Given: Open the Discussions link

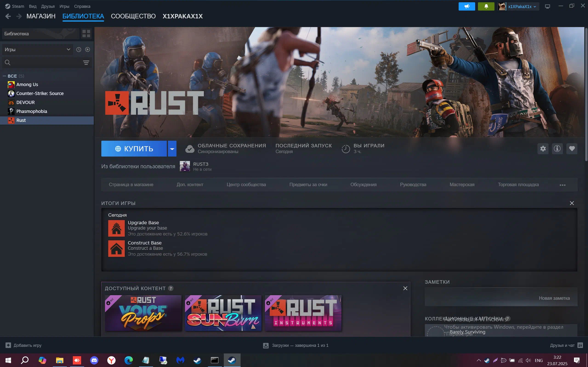Looking at the screenshot, I should [x=363, y=185].
